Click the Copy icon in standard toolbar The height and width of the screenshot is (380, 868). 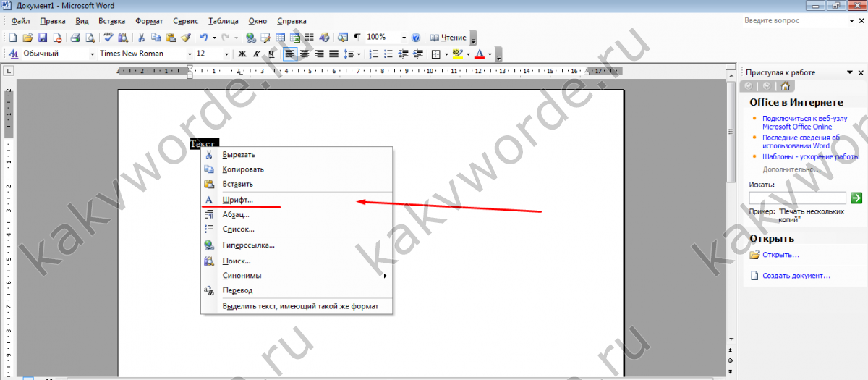click(x=156, y=37)
